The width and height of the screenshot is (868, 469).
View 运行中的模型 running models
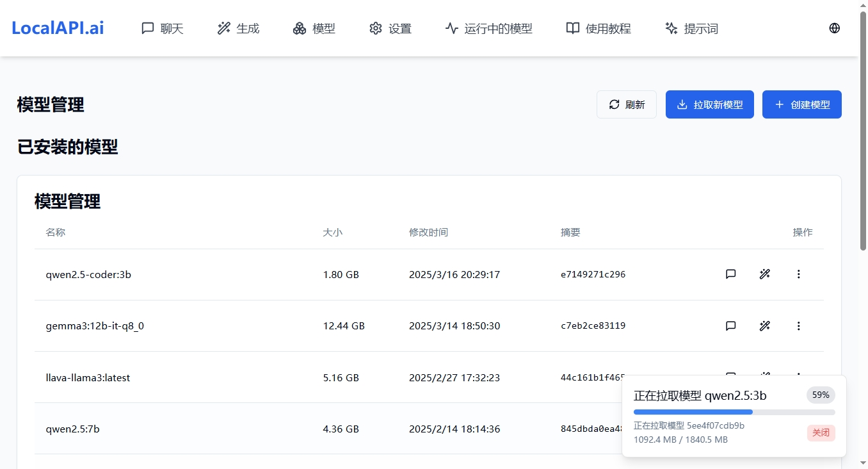point(489,29)
